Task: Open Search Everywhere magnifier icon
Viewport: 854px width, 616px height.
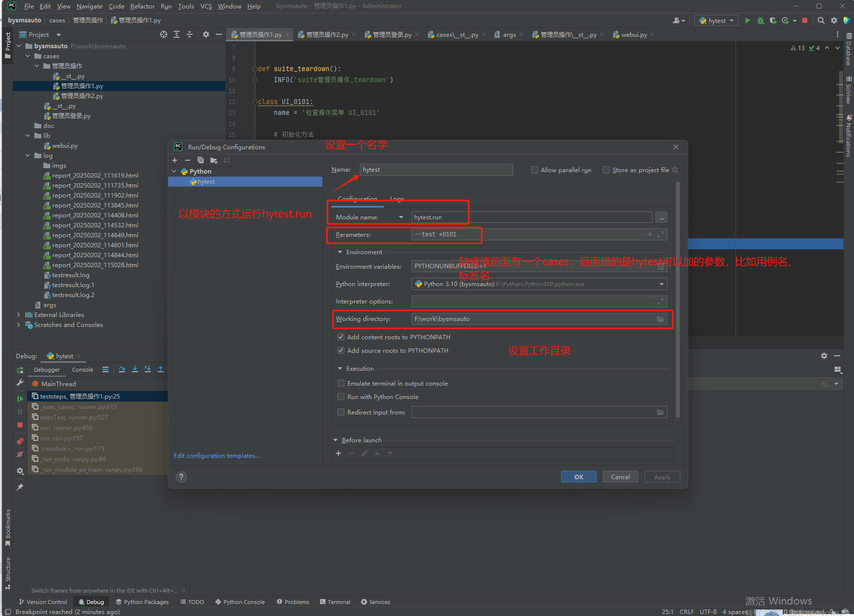Action: tap(821, 20)
